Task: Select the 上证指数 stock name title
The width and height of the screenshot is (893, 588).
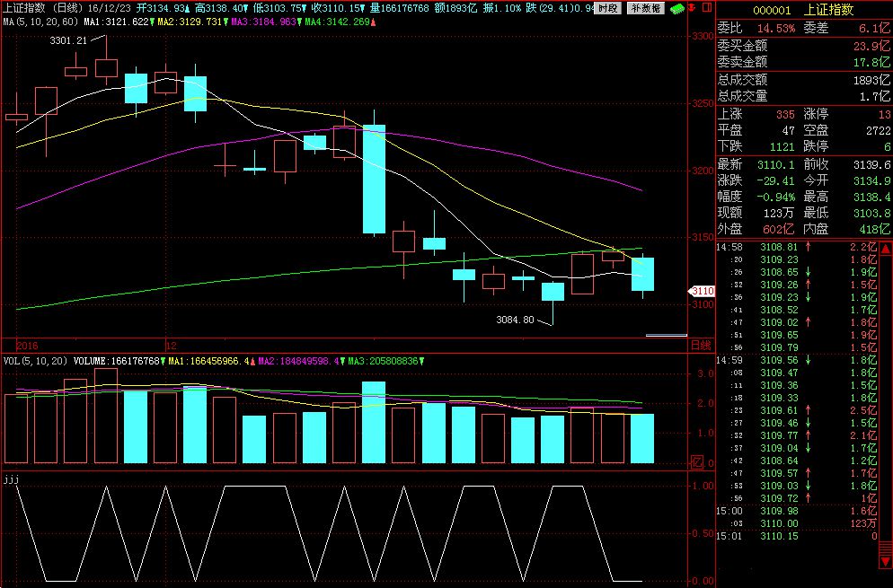Action: [x=827, y=9]
